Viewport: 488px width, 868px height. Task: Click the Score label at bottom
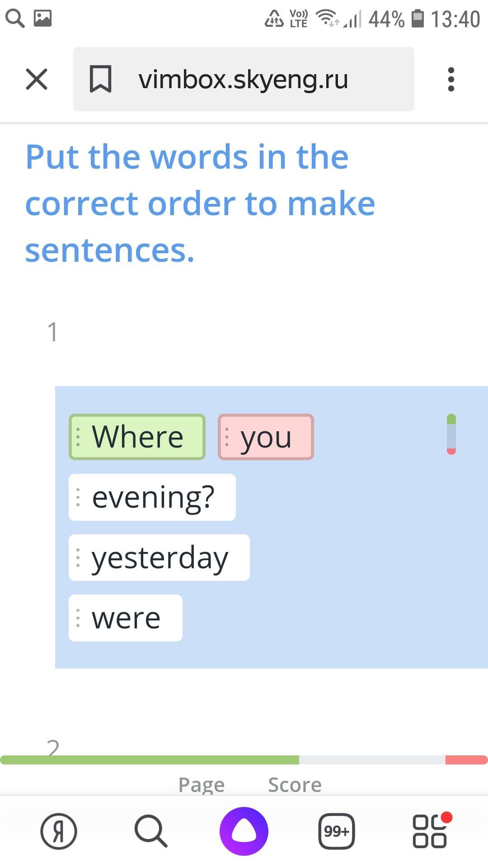295,785
